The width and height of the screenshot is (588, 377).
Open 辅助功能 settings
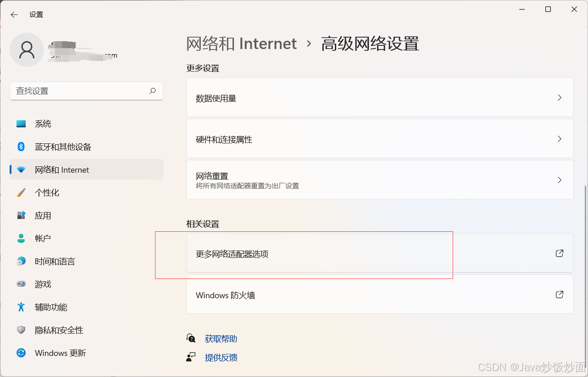click(x=86, y=307)
